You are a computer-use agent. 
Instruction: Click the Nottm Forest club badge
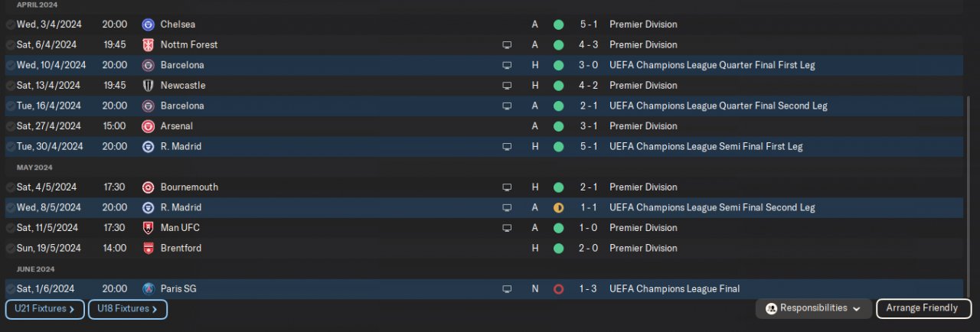149,45
